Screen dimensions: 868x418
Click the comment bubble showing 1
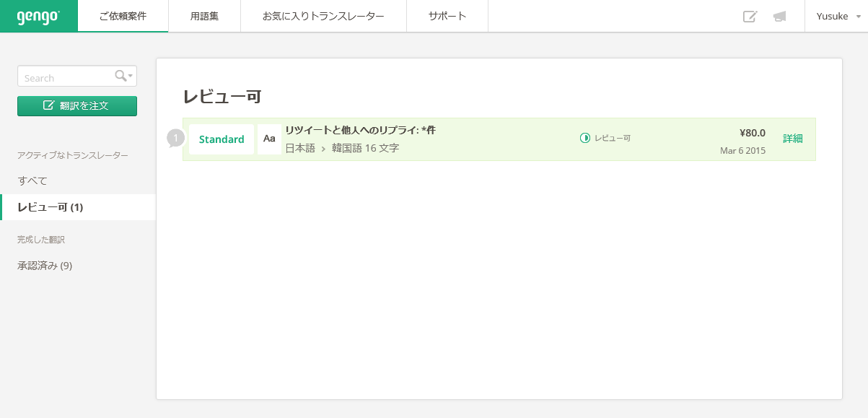click(x=175, y=138)
